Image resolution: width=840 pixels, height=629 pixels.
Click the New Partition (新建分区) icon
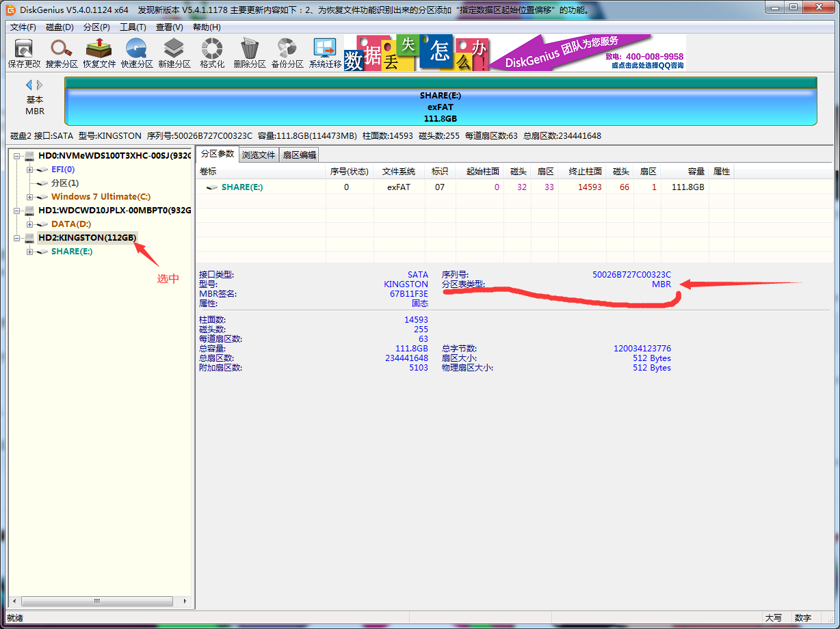coord(174,53)
